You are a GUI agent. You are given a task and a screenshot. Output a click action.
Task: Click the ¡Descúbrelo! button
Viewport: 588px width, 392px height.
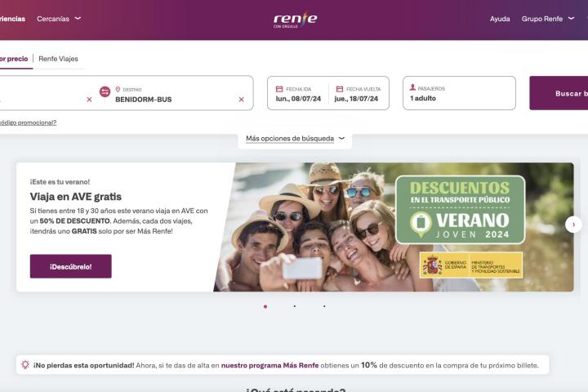[x=71, y=266]
